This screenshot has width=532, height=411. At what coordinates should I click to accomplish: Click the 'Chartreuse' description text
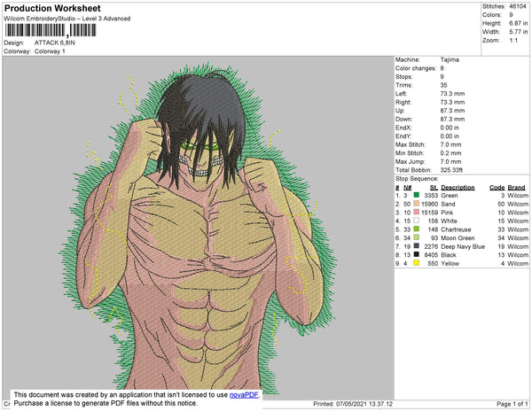coord(456,229)
